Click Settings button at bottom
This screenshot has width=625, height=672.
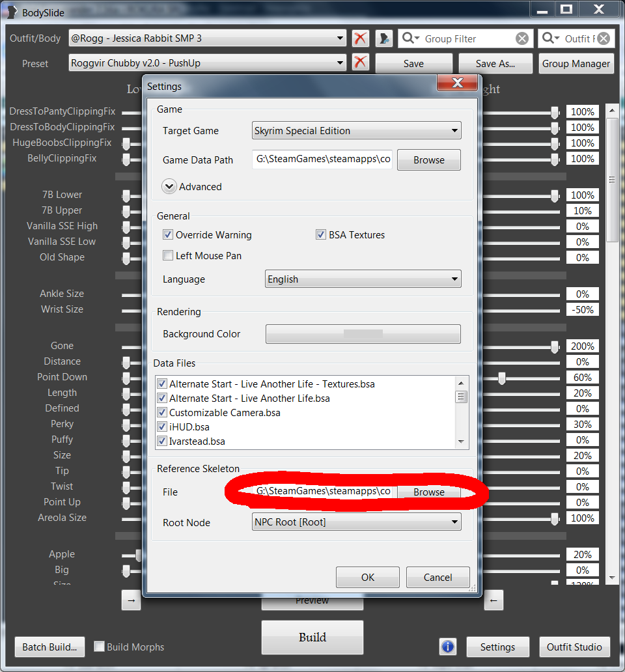click(x=497, y=647)
